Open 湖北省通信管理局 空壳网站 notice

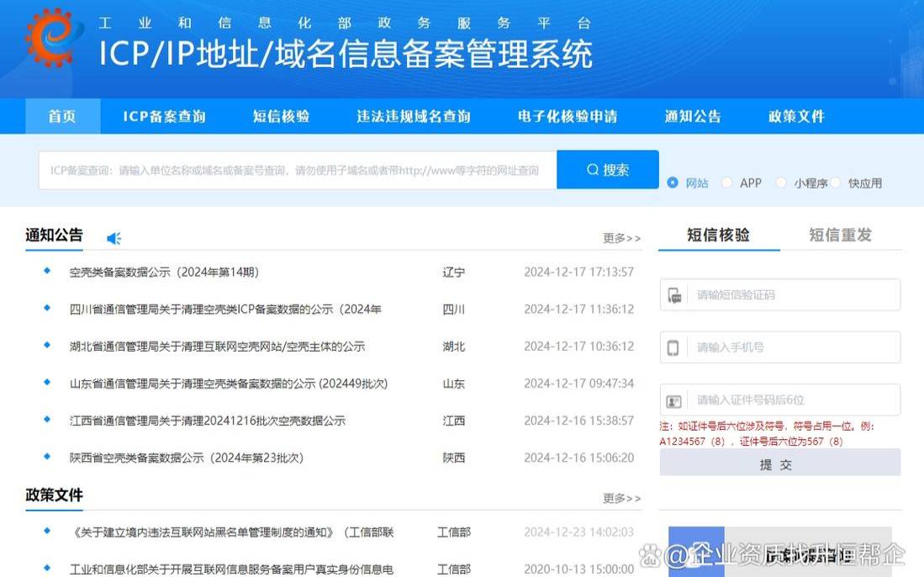point(218,347)
